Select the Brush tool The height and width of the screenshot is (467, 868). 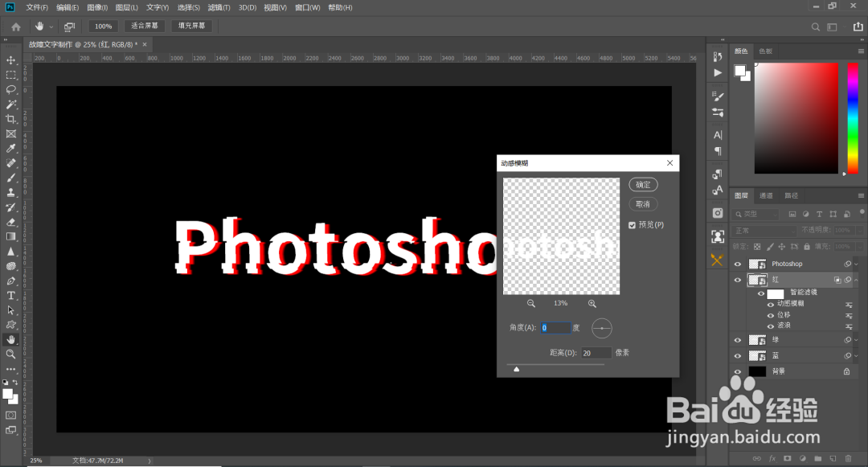(x=10, y=178)
